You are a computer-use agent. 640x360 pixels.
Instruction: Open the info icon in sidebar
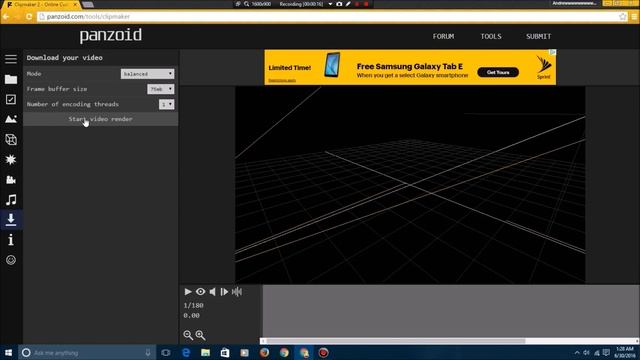pos(11,240)
